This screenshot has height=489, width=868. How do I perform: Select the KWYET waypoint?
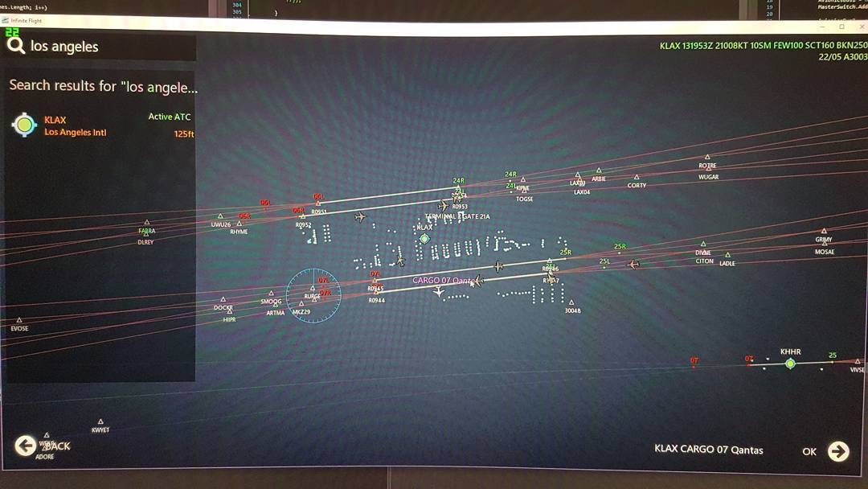(x=100, y=426)
